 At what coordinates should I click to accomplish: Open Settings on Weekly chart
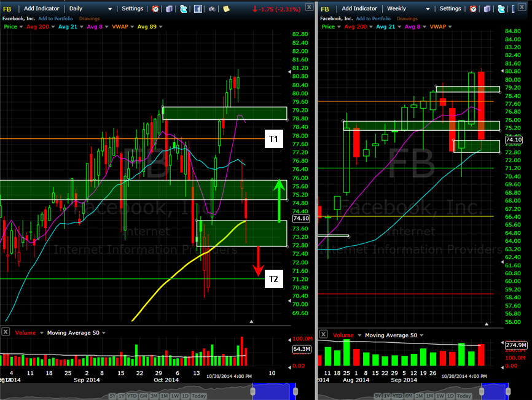pyautogui.click(x=450, y=9)
